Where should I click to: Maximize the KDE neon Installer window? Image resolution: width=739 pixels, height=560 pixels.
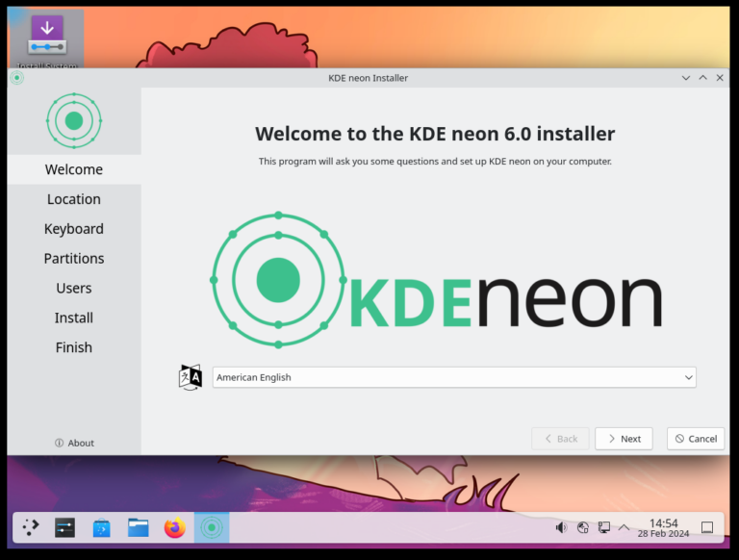[x=702, y=78]
